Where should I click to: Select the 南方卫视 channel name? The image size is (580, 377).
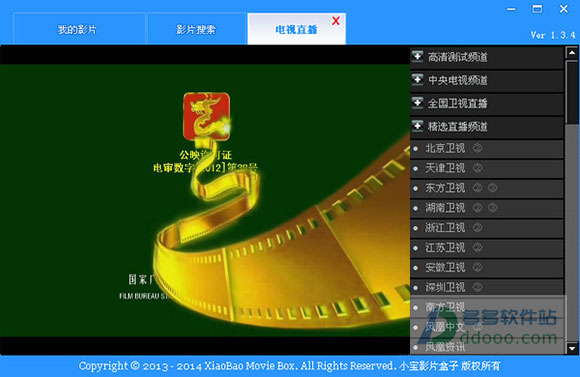445,307
